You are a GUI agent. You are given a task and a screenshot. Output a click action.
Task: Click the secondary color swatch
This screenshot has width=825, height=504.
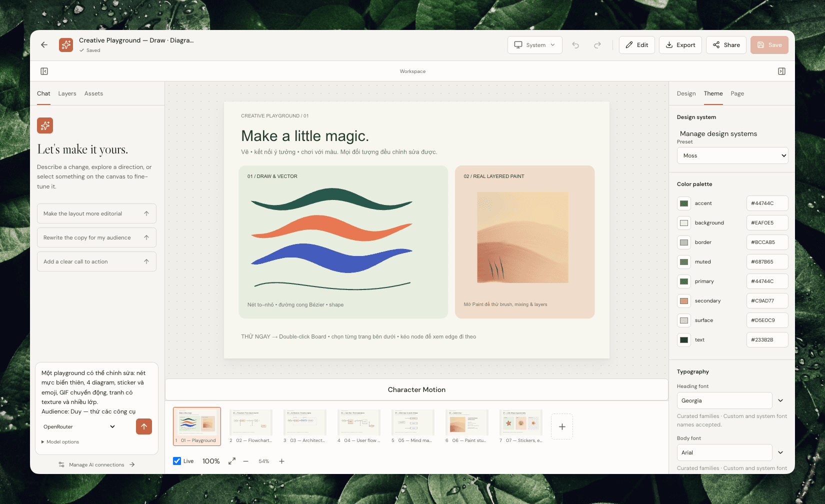click(x=684, y=301)
